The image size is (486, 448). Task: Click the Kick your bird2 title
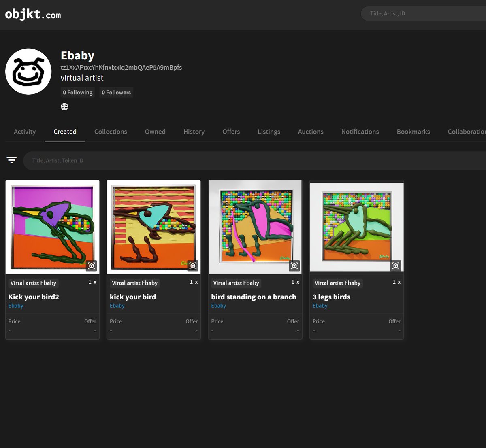point(34,297)
